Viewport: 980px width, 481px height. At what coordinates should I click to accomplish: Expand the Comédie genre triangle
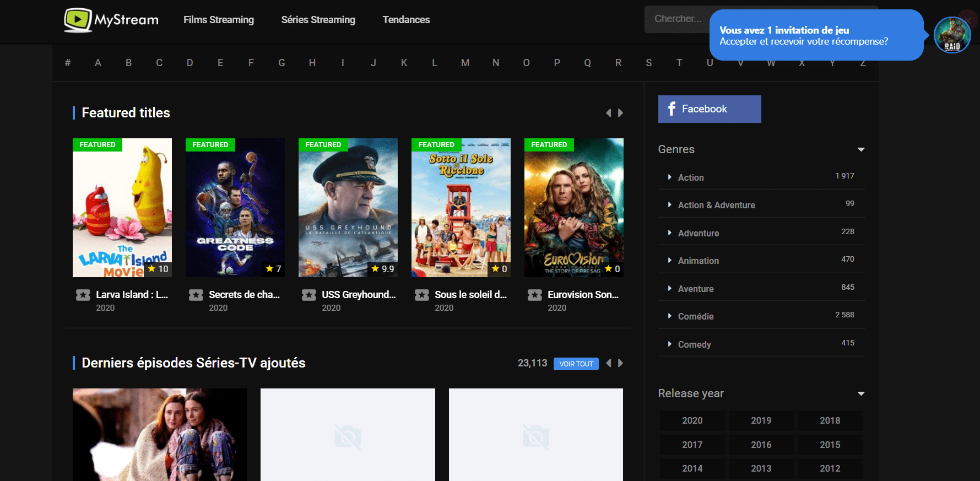[670, 316]
